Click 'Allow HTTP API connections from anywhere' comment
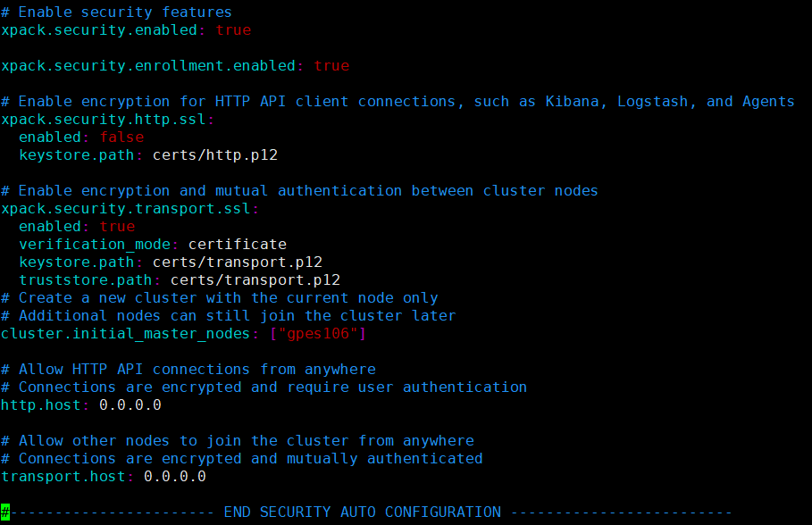This screenshot has height=525, width=812. pyautogui.click(x=188, y=369)
